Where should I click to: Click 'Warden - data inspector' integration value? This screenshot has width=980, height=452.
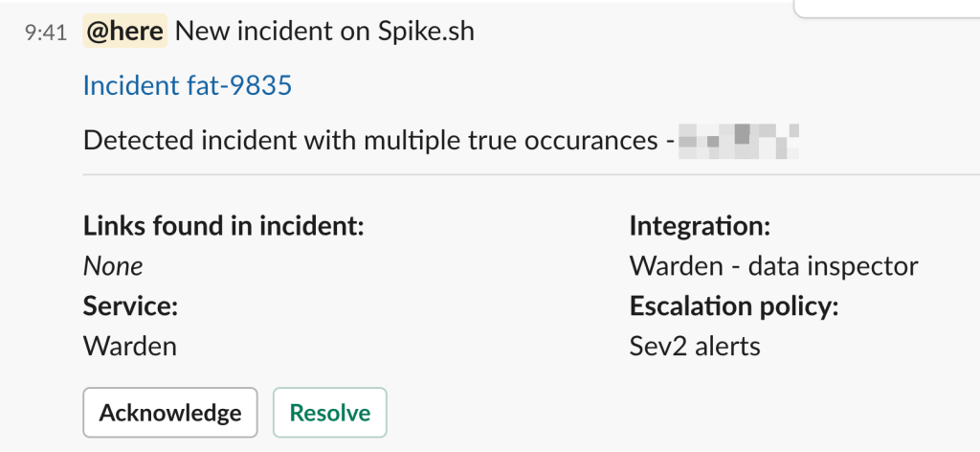click(773, 266)
